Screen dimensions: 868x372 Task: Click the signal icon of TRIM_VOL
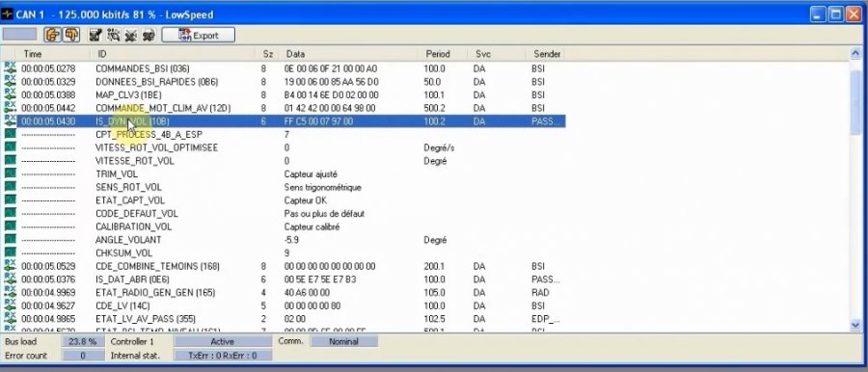click(10, 173)
